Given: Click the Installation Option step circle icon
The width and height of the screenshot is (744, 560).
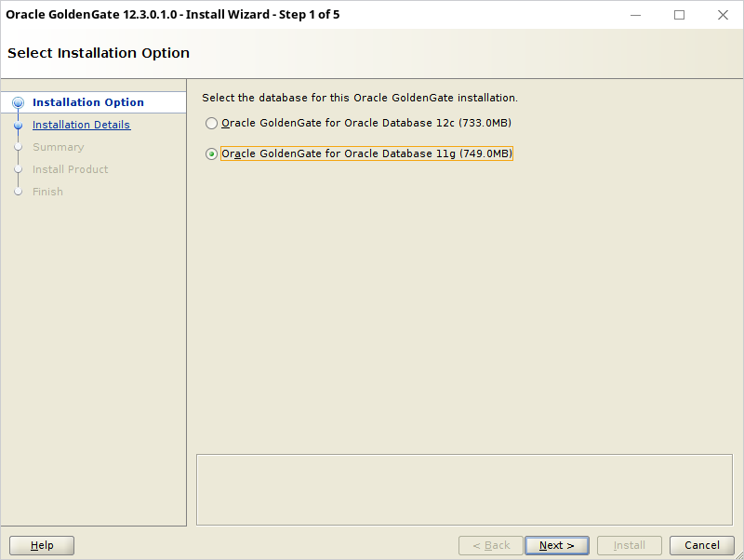Looking at the screenshot, I should (18, 102).
